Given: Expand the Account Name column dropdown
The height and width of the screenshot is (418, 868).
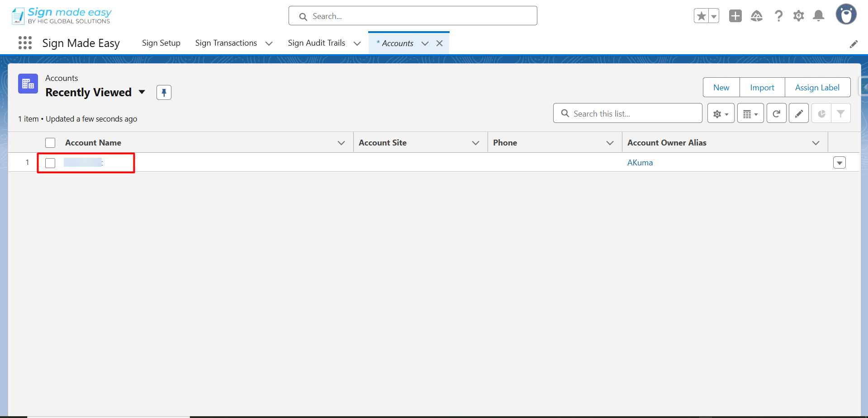Looking at the screenshot, I should pos(341,142).
